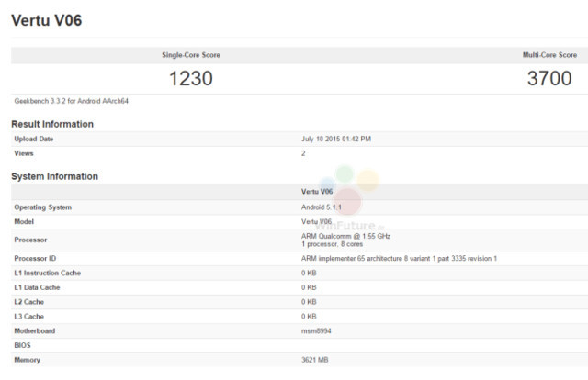Image resolution: width=588 pixels, height=380 pixels.
Task: Select the 'Single-Core Score' header label
Action: tap(191, 55)
